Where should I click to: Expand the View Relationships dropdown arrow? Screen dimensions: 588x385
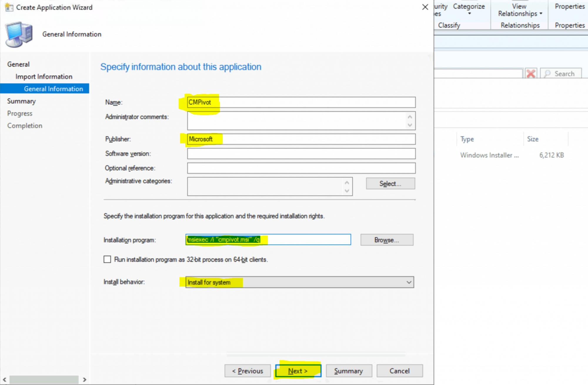(x=541, y=14)
